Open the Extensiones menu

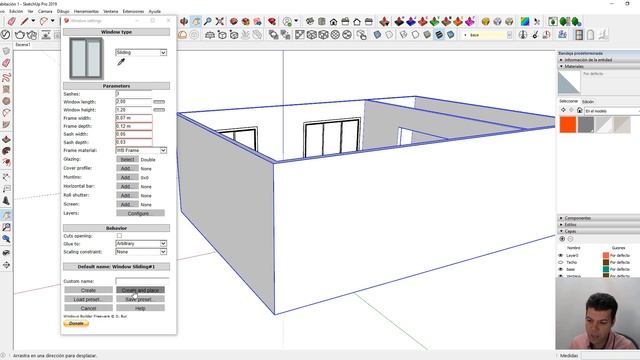(x=133, y=11)
